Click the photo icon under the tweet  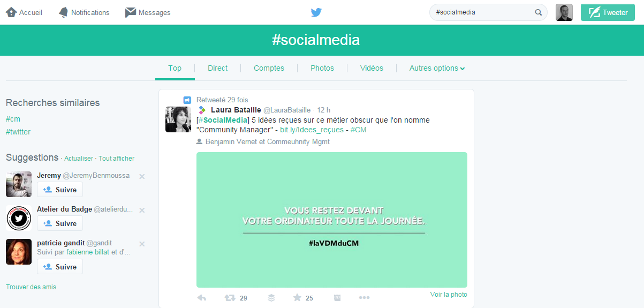pyautogui.click(x=337, y=298)
